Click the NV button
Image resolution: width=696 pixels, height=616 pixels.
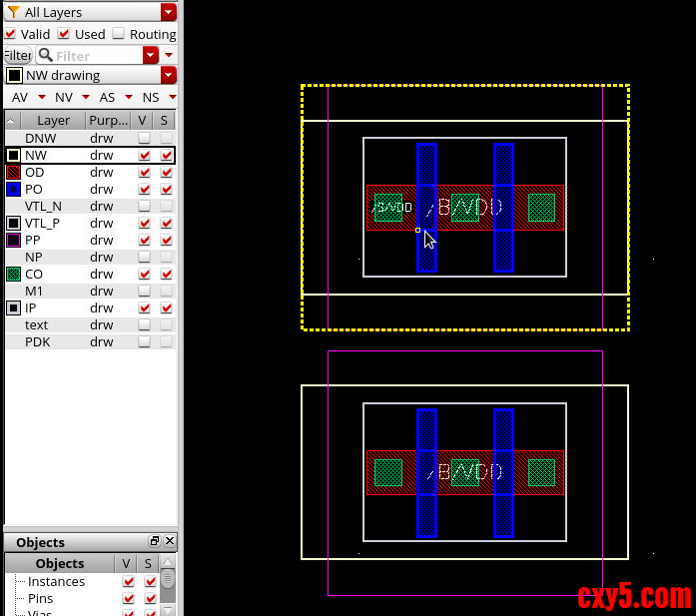pos(64,97)
